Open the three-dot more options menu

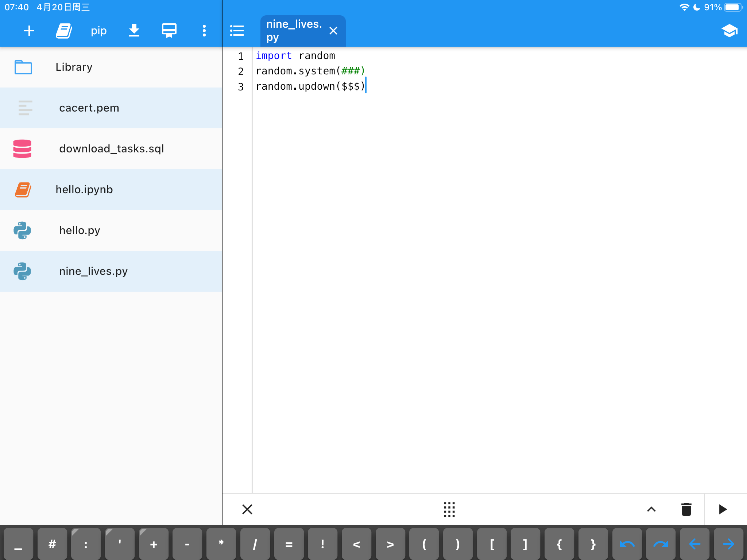pos(204,31)
